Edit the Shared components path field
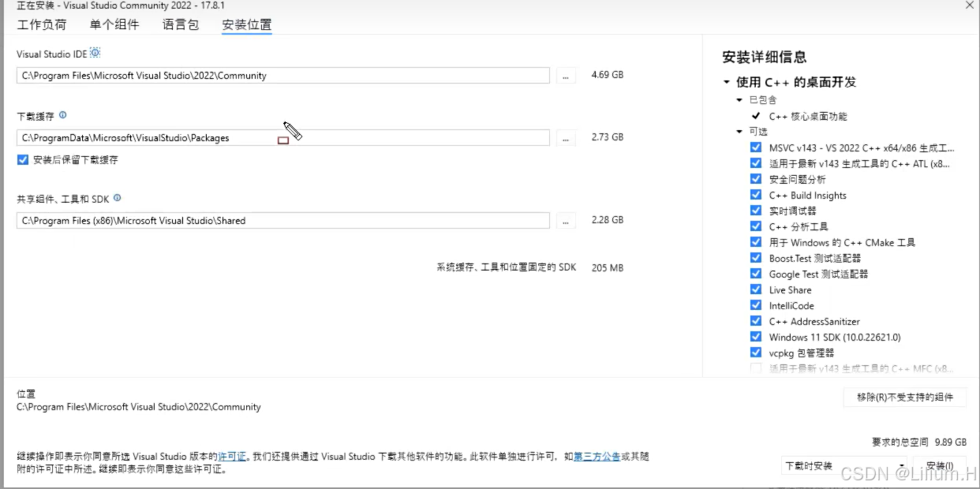 pyautogui.click(x=283, y=221)
